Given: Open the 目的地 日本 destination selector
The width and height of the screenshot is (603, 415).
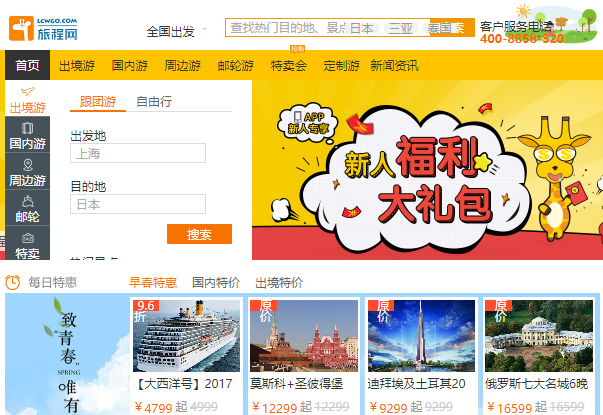Looking at the screenshot, I should [x=138, y=204].
